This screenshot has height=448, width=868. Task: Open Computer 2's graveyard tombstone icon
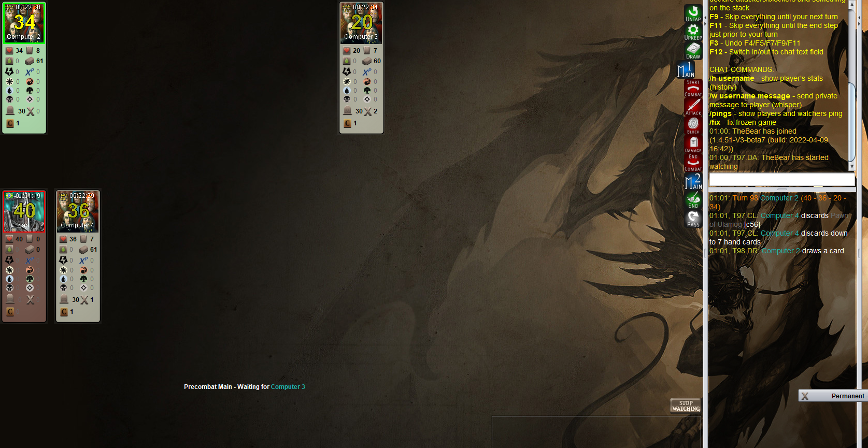pyautogui.click(x=10, y=111)
